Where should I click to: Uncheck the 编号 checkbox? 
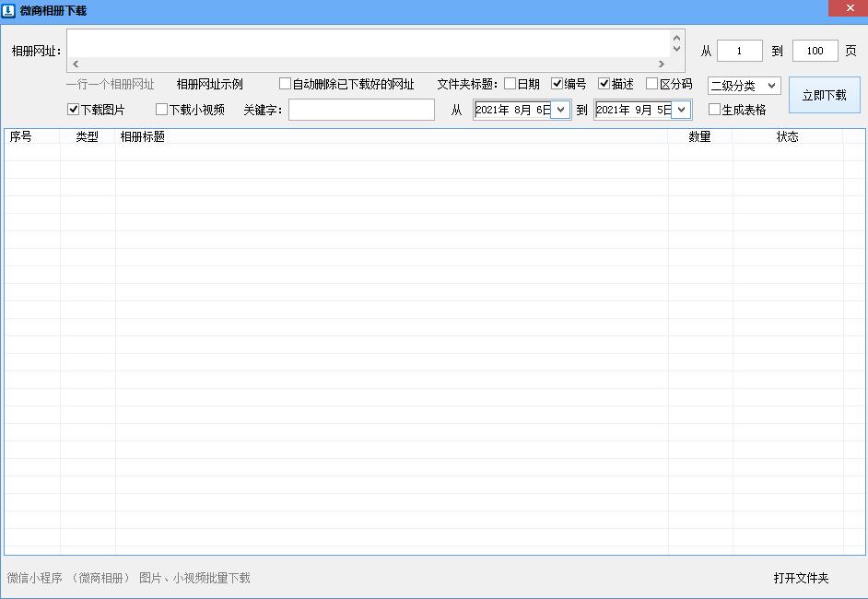tap(557, 83)
